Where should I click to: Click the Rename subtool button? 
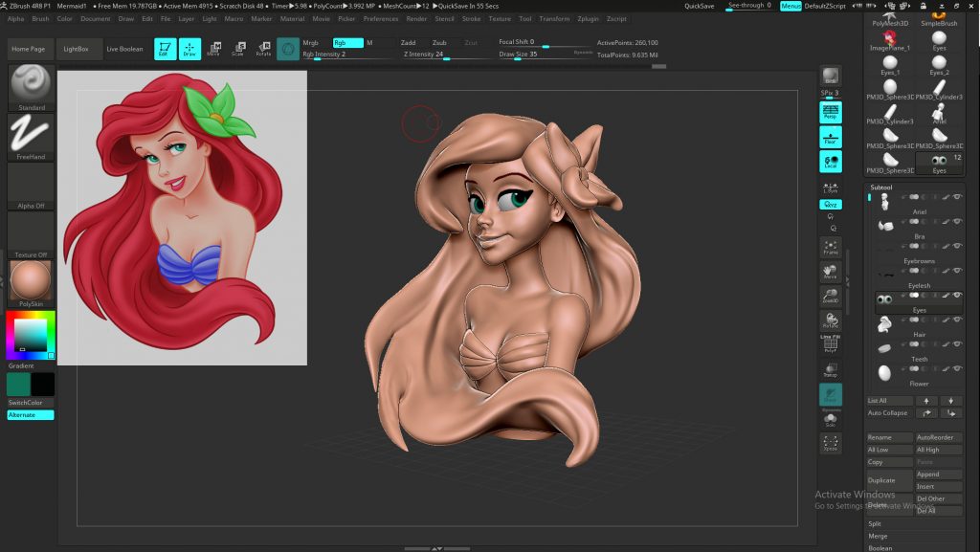pos(889,437)
